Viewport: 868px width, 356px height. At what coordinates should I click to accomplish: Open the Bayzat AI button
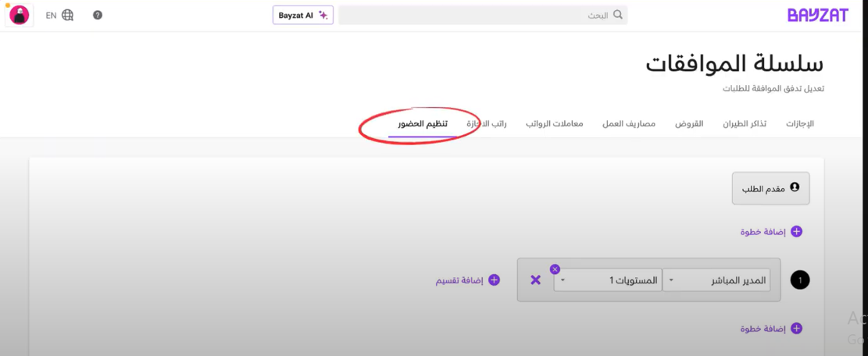(303, 15)
